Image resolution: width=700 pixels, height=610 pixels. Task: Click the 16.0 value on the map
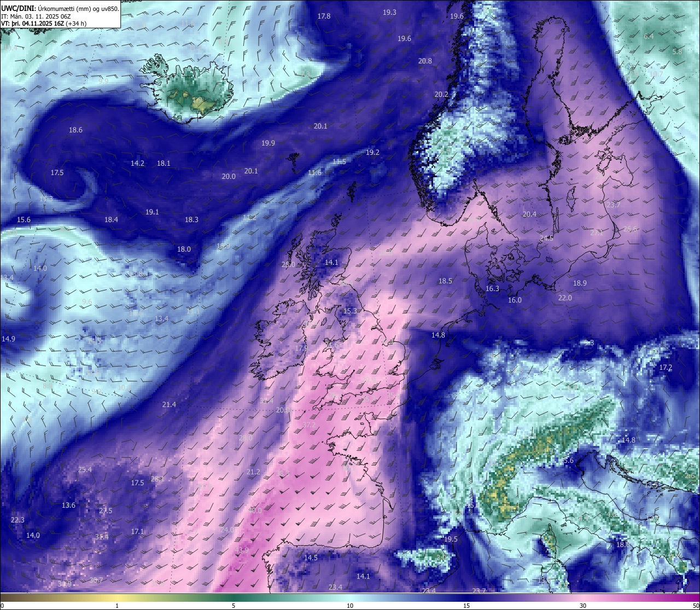tap(515, 300)
